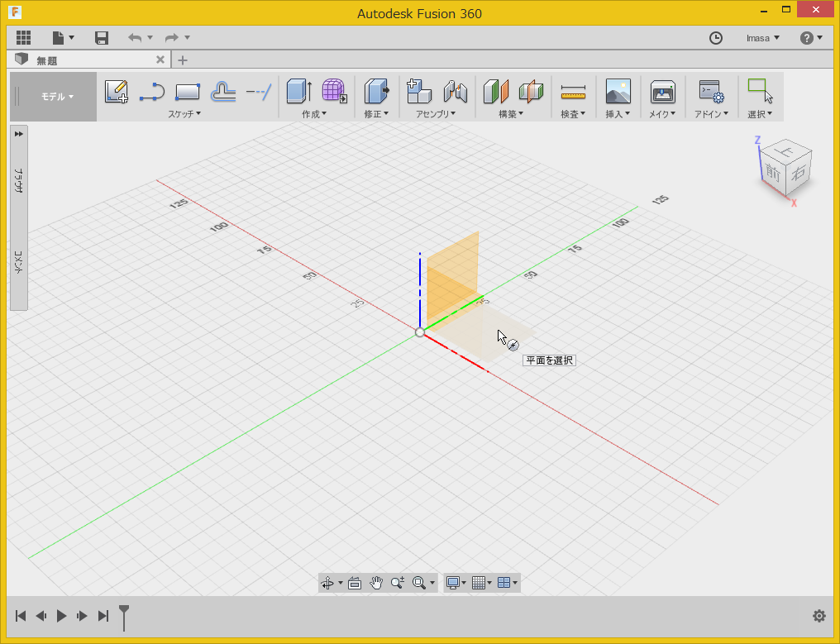Undo the last action
Image resolution: width=840 pixels, height=644 pixels.
135,37
